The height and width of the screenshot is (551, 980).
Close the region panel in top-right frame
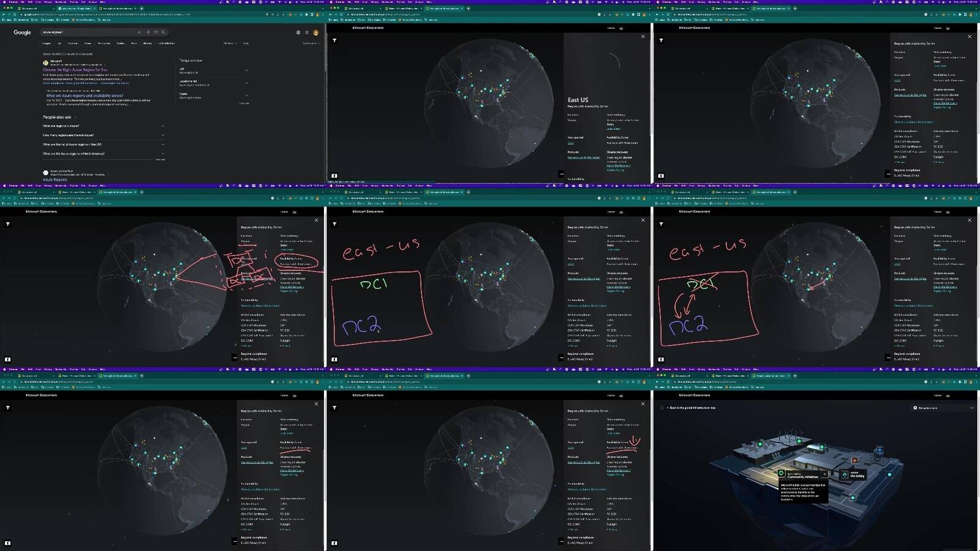tap(969, 37)
